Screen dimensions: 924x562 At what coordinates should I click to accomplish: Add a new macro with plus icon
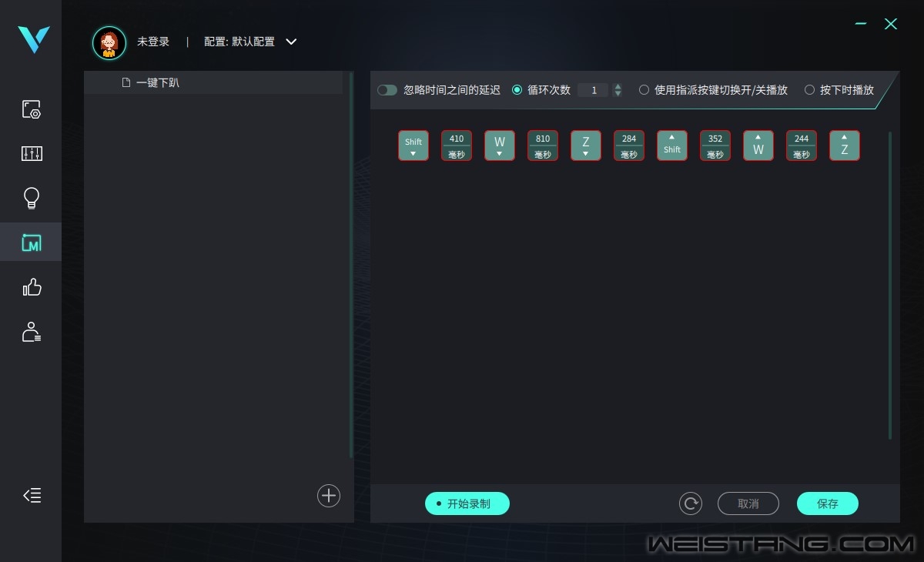(x=329, y=496)
